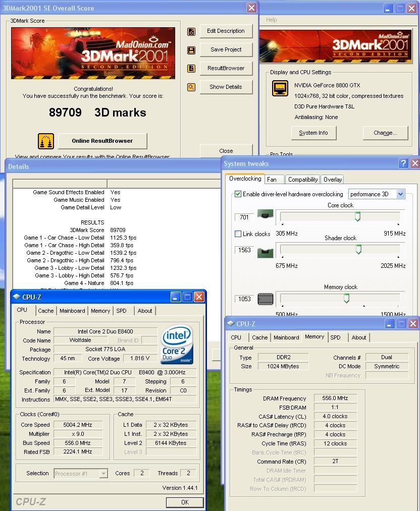
Task: Click the memory chip icon
Action: click(265, 299)
